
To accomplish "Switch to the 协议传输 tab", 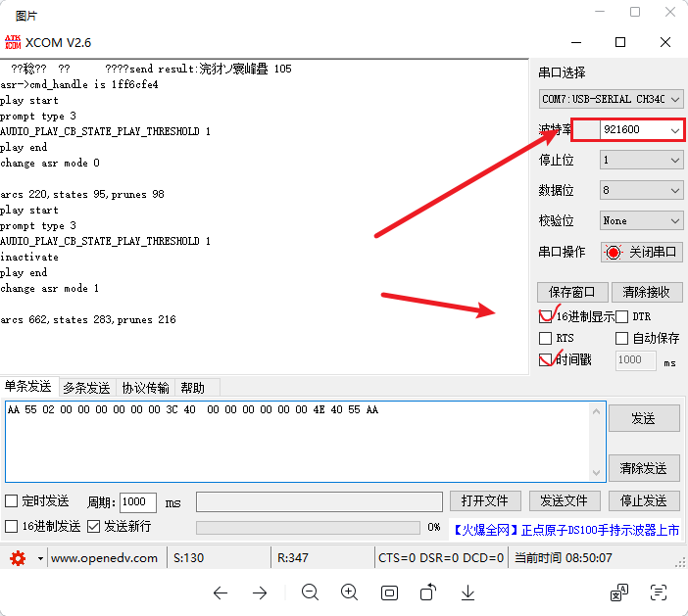I will [x=145, y=388].
